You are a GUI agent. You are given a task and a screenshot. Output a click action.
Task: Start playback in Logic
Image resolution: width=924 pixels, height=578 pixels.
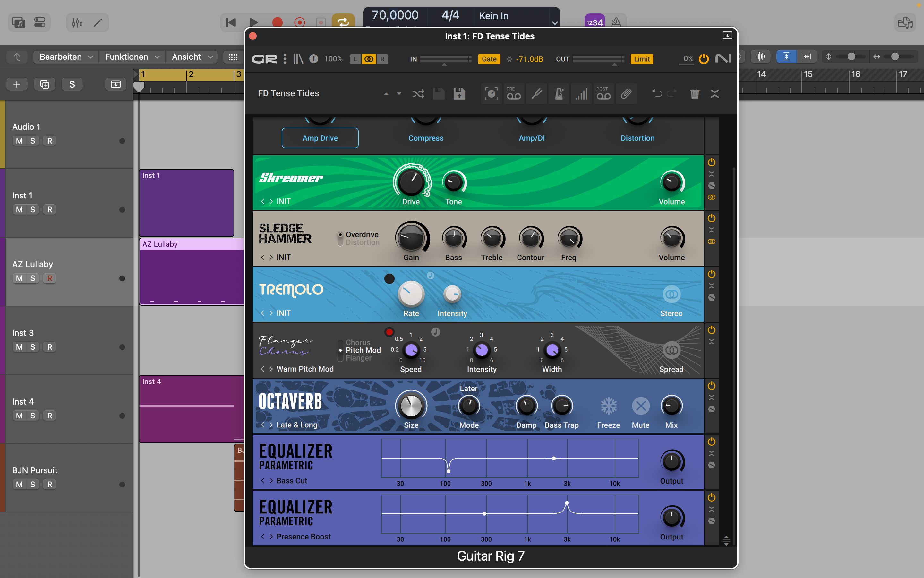click(x=253, y=22)
